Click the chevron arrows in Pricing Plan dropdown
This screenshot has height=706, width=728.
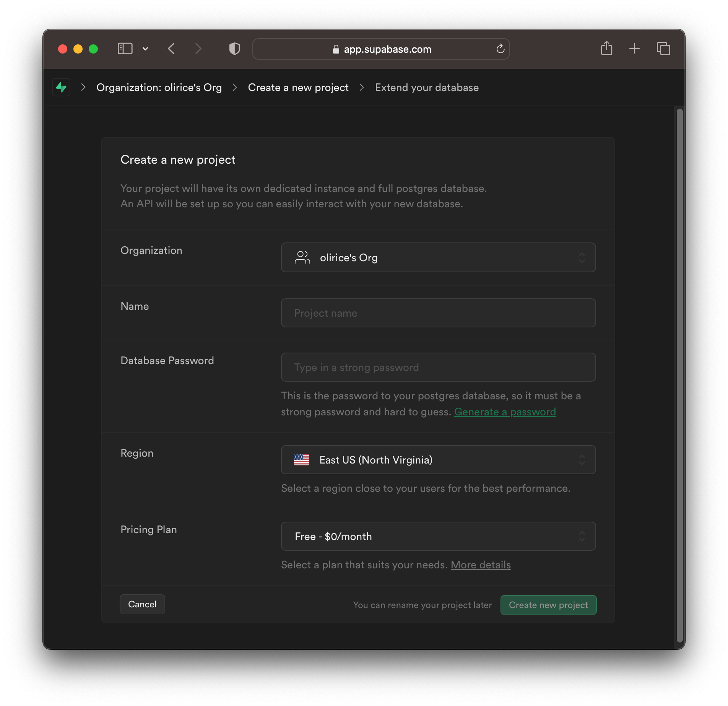(x=582, y=536)
